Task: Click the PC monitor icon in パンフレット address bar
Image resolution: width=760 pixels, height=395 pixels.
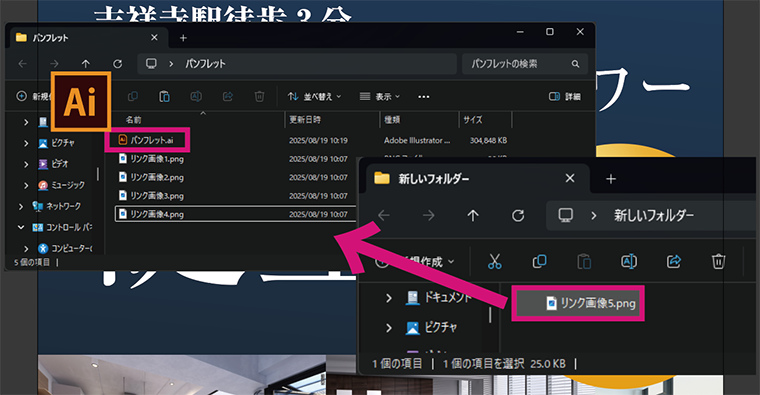Action: coord(151,63)
